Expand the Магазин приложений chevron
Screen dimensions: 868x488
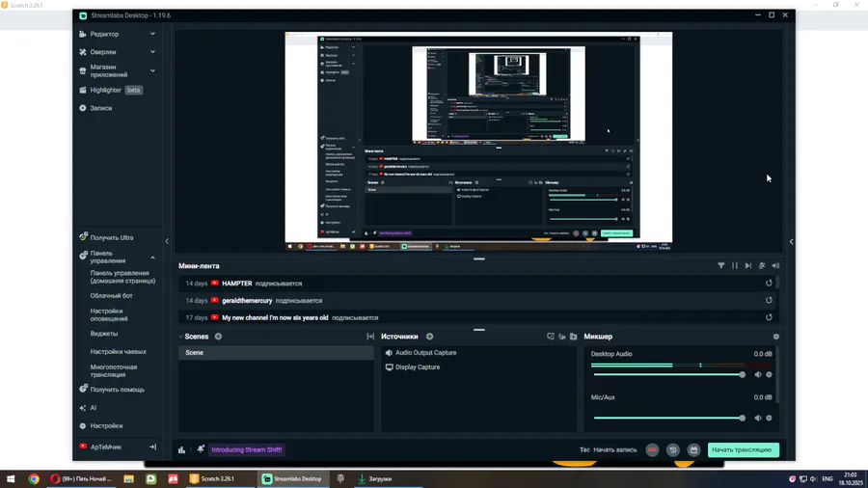click(152, 70)
